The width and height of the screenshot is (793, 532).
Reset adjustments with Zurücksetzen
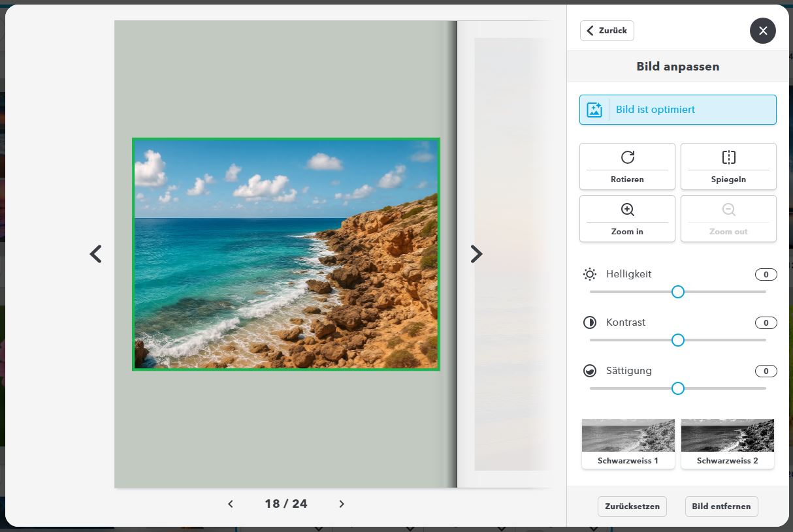632,507
